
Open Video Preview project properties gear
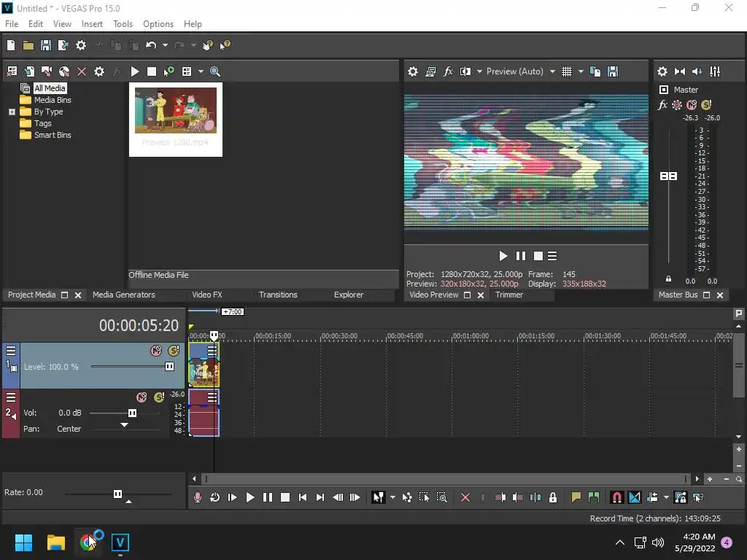coord(413,71)
